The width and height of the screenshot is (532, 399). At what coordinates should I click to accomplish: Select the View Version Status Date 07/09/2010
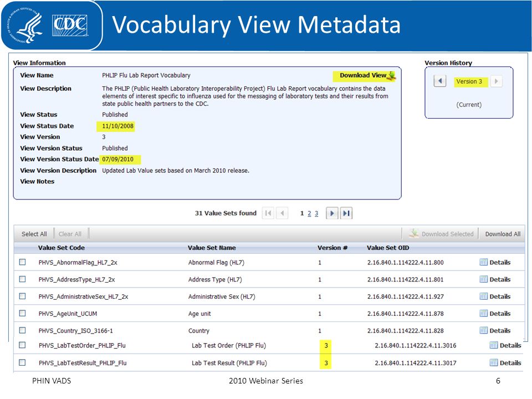117,159
